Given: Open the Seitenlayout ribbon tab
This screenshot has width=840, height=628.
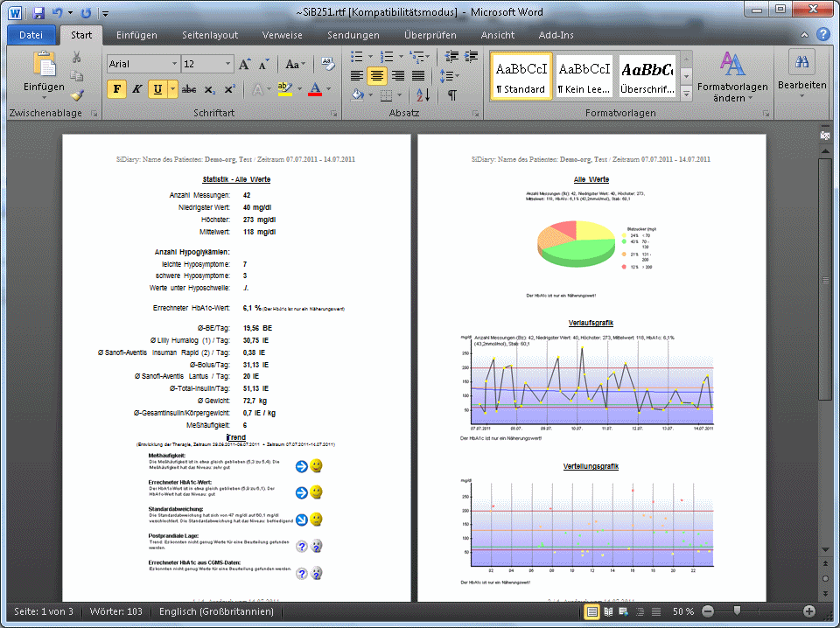Looking at the screenshot, I should pyautogui.click(x=210, y=35).
